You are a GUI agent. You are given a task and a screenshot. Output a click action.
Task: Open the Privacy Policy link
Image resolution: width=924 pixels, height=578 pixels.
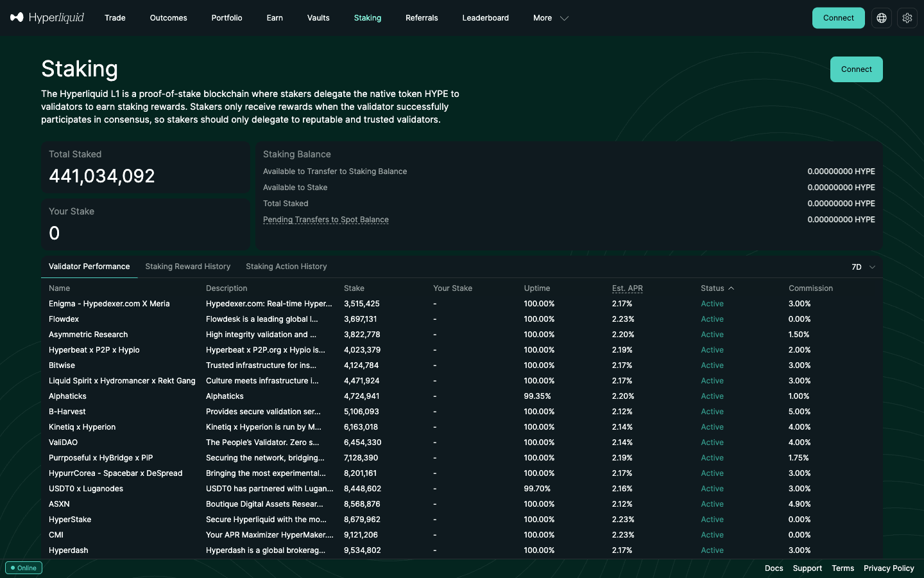coord(889,568)
